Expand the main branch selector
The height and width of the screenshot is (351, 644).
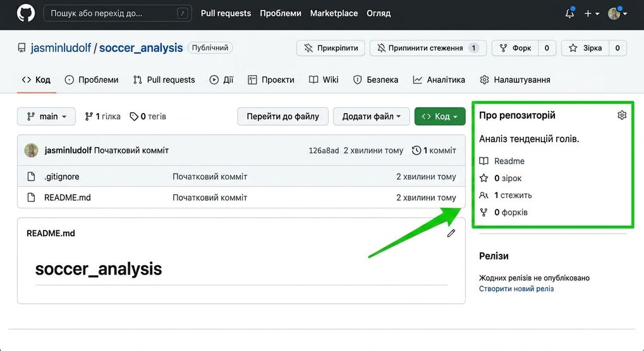tap(46, 116)
